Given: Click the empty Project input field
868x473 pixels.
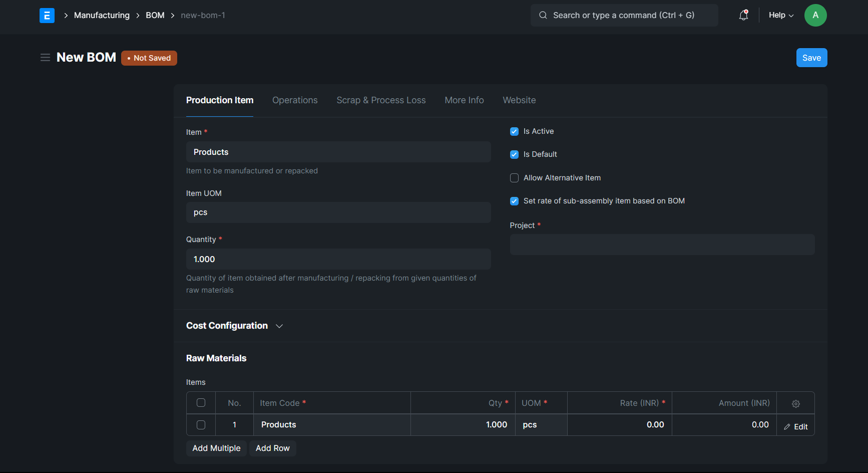Looking at the screenshot, I should click(662, 245).
